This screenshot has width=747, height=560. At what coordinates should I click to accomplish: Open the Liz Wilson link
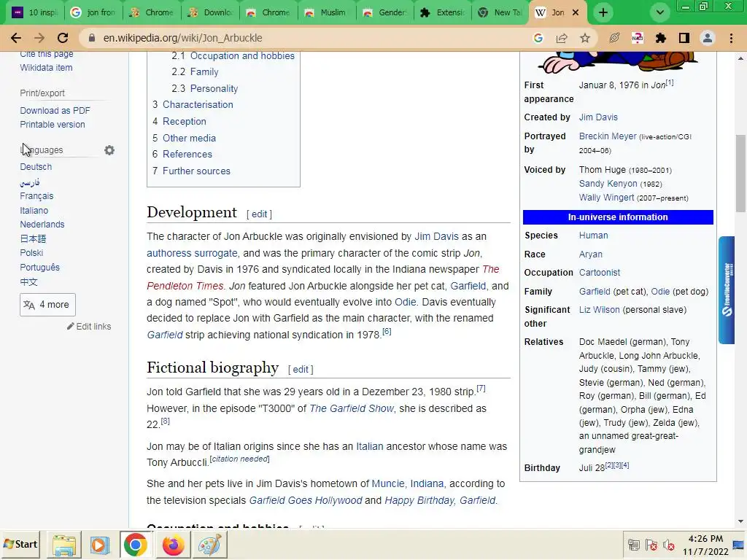click(600, 310)
